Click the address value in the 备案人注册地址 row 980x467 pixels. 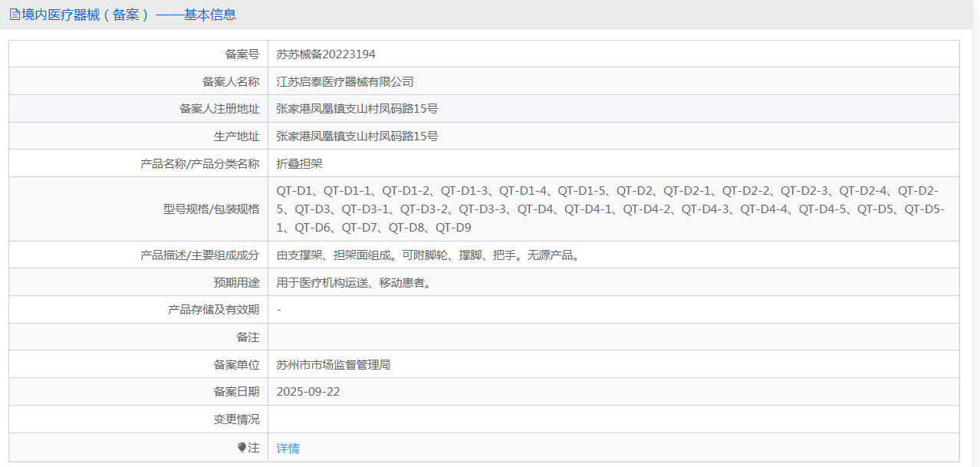pos(357,109)
